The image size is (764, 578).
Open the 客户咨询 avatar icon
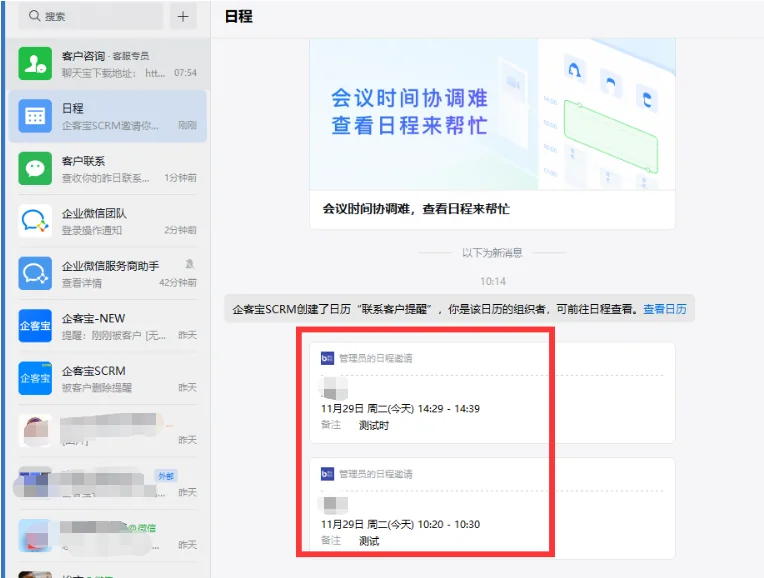35,63
